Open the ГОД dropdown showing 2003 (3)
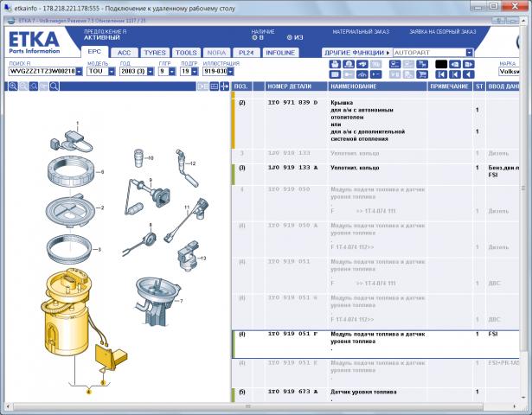This screenshot has width=532, height=415. pyautogui.click(x=151, y=72)
